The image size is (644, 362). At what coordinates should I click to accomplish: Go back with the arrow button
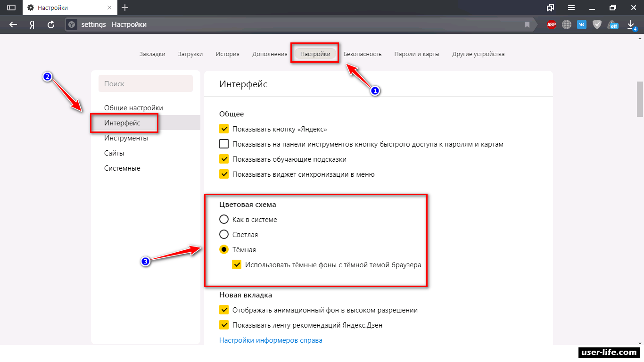point(13,25)
